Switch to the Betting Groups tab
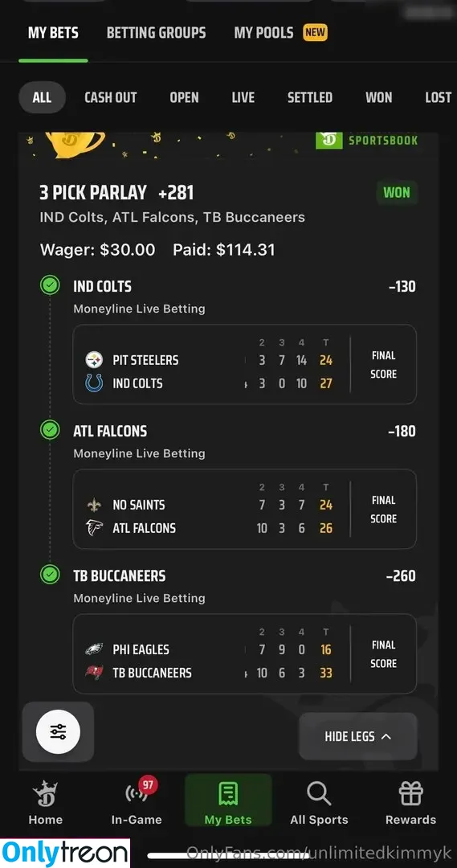457x868 pixels. 156,33
